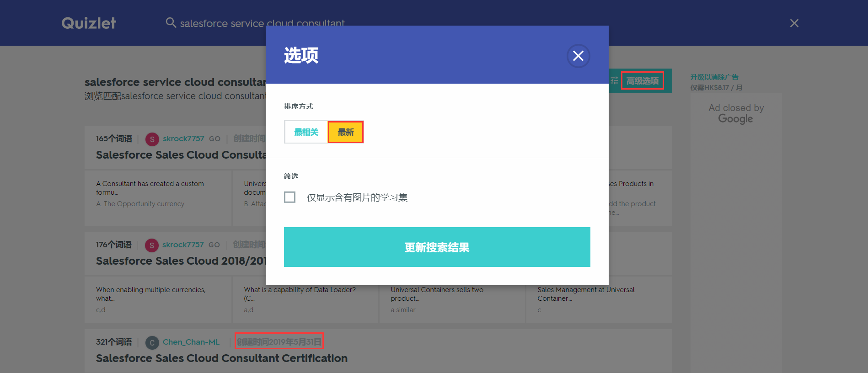Open card 'When enabling multiple currencies'
This screenshot has width=868, height=373.
pyautogui.click(x=158, y=300)
